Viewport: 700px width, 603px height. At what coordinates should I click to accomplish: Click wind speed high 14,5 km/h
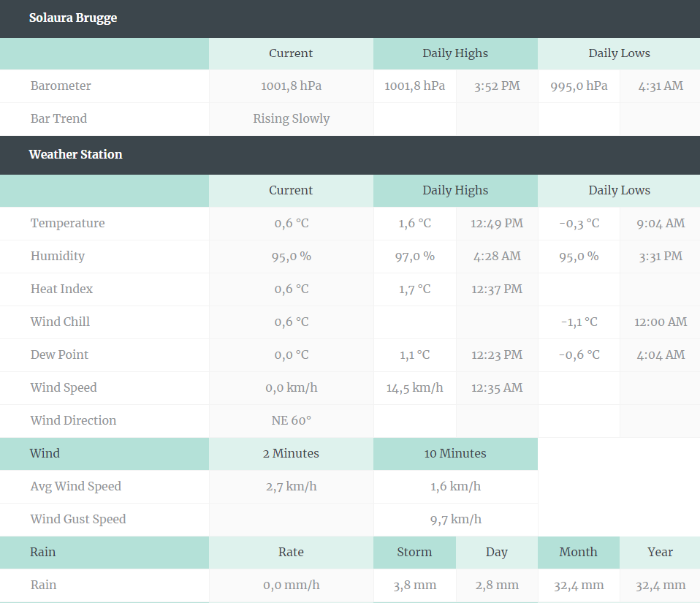point(415,387)
